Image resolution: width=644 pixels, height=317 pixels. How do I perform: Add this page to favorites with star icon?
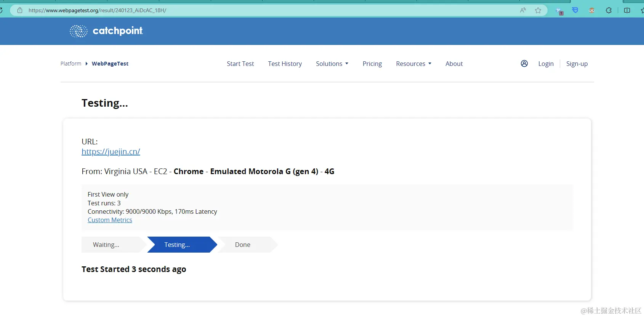(538, 10)
